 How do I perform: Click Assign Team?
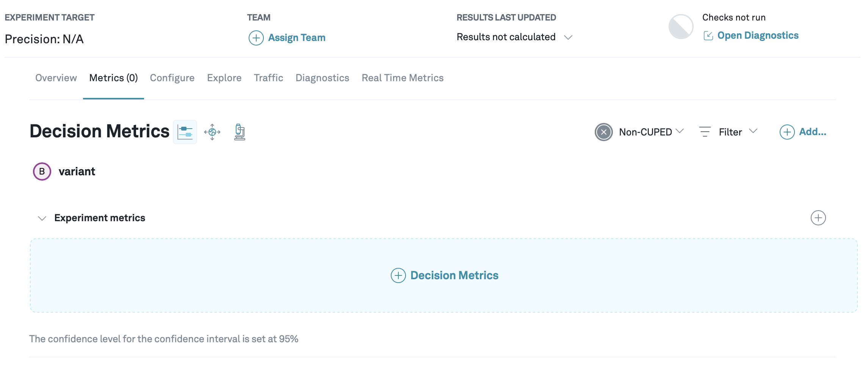296,37
